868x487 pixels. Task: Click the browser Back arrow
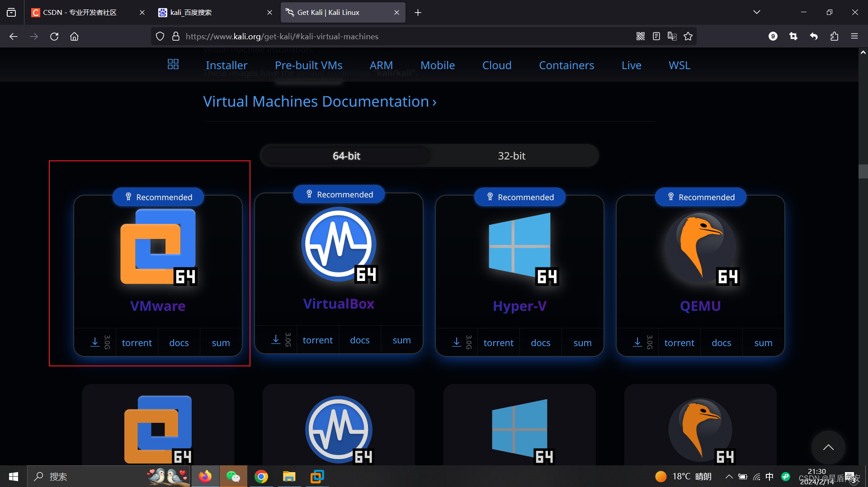coord(14,37)
